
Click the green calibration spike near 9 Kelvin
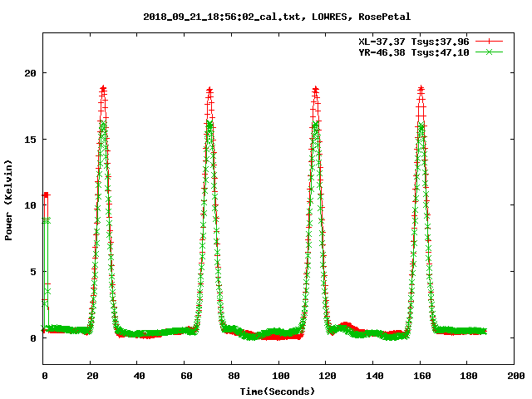[47, 220]
